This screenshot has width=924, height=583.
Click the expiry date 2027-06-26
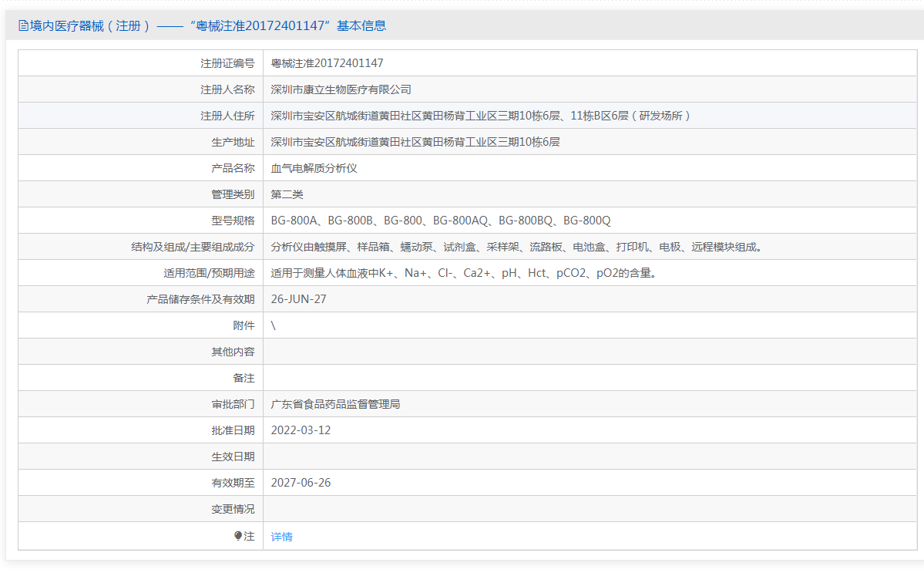point(301,483)
